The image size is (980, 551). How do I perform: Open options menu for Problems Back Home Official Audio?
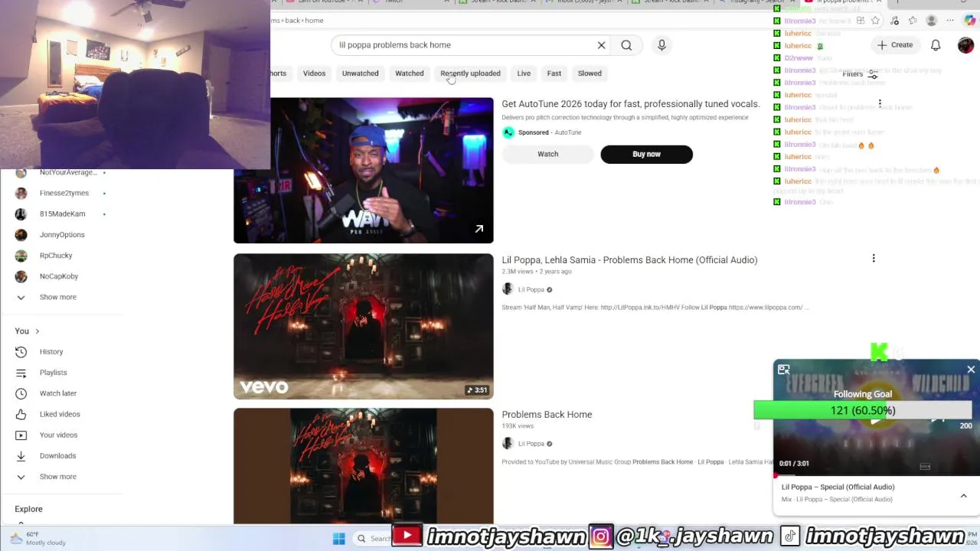coord(874,259)
